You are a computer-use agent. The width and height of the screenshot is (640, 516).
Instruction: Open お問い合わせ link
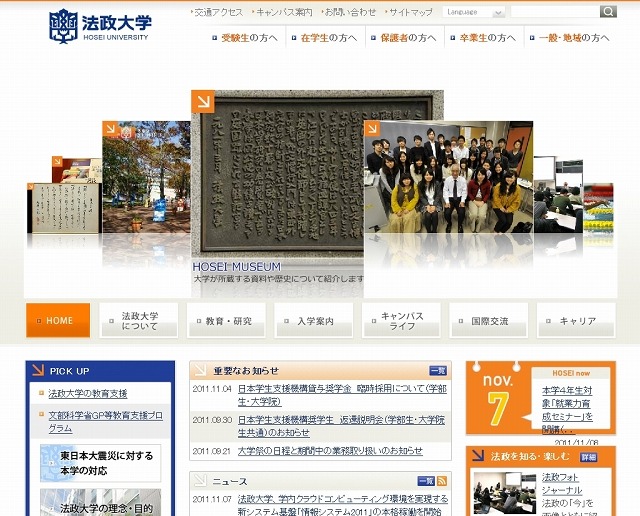pos(350,12)
